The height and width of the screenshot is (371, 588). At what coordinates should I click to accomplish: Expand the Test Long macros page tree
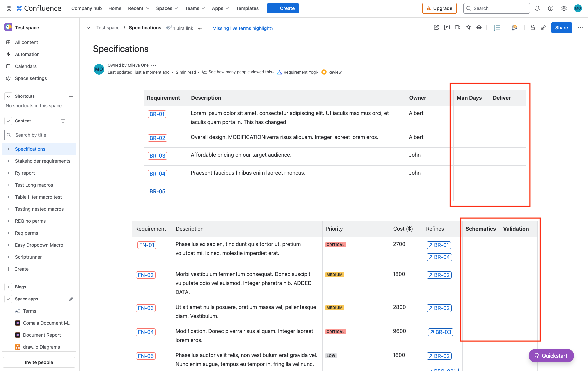click(8, 185)
